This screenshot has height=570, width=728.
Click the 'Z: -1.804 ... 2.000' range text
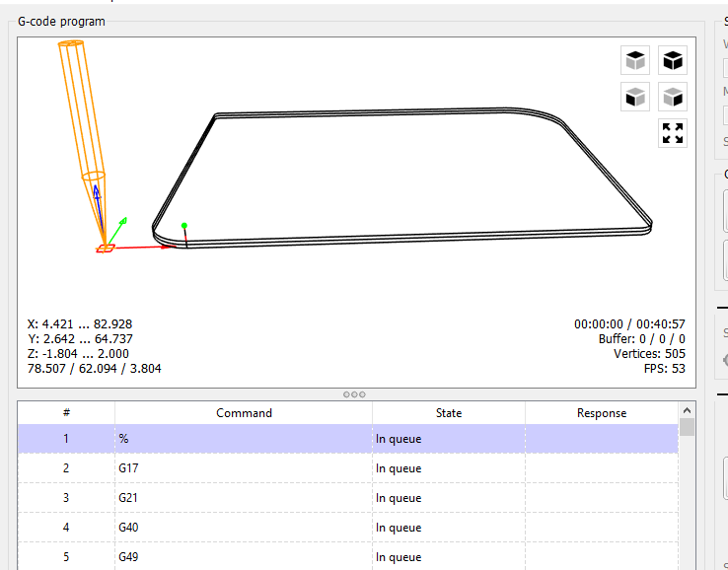click(x=78, y=354)
